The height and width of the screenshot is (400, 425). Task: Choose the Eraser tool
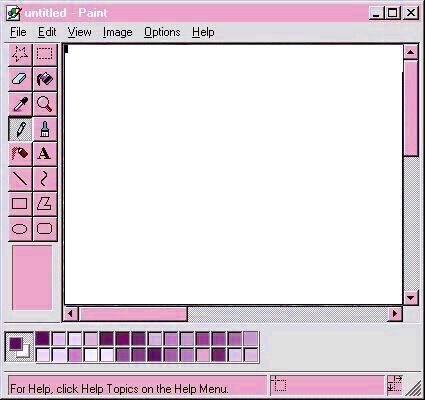[x=20, y=79]
